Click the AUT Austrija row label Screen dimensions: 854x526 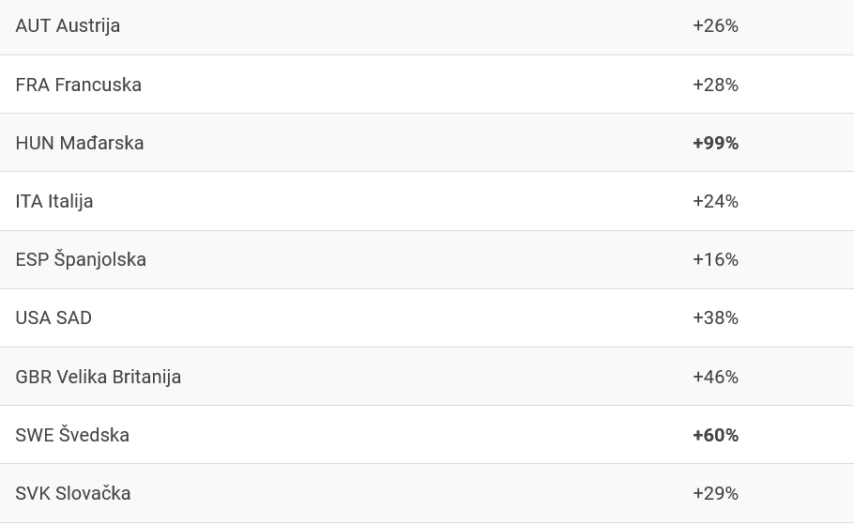tap(68, 26)
